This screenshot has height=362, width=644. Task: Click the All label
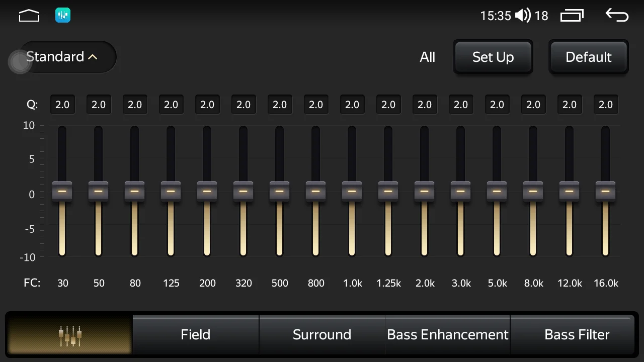click(x=428, y=57)
